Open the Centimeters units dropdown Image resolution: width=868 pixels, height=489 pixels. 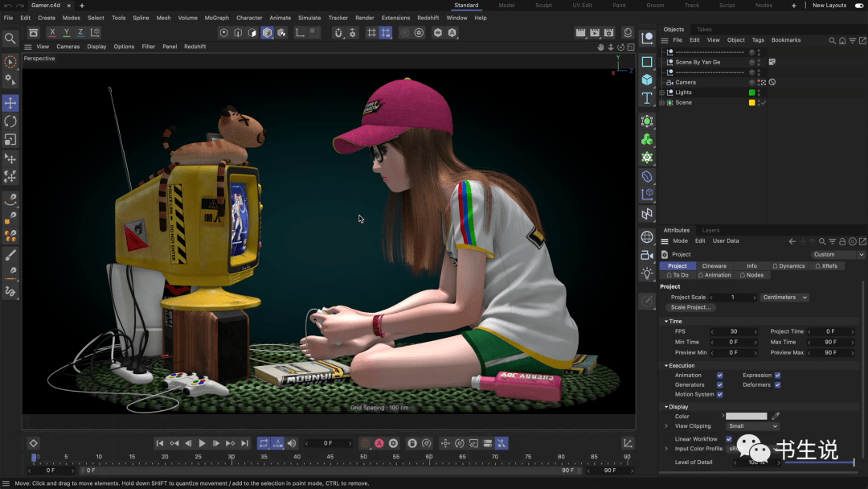[784, 297]
